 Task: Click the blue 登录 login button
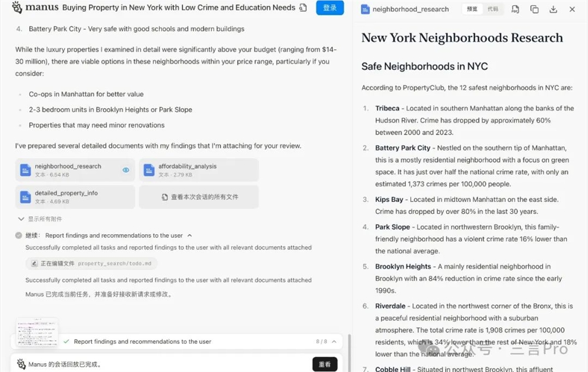pyautogui.click(x=330, y=8)
